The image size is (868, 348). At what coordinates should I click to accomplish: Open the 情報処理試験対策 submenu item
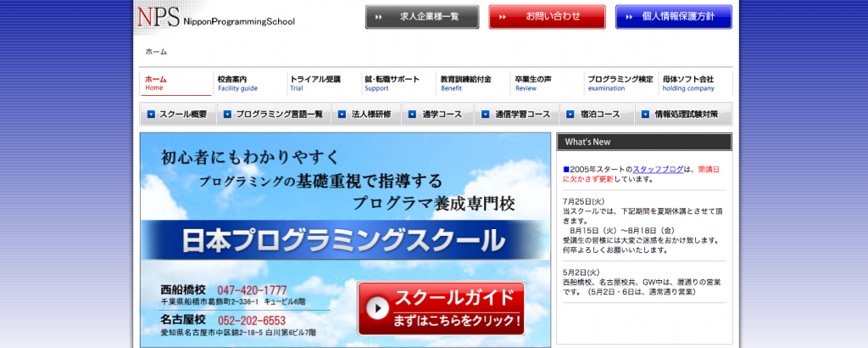pos(684,114)
